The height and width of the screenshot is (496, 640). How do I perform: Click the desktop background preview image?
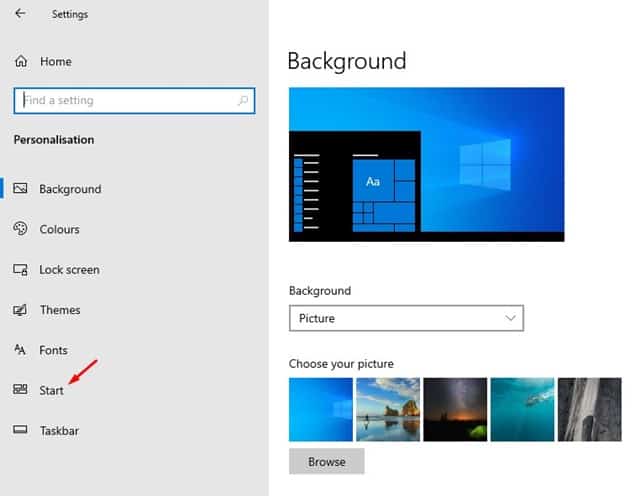(427, 165)
